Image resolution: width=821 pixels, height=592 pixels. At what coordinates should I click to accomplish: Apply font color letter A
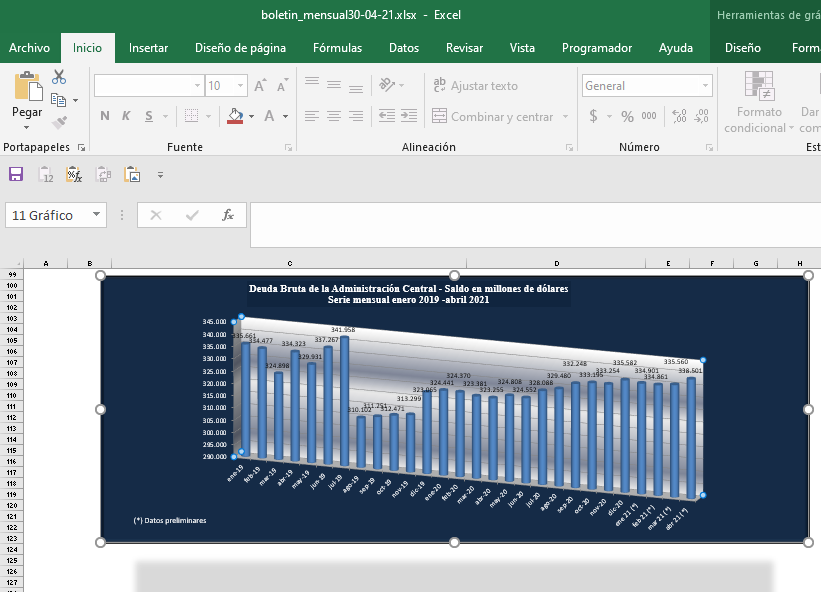[269, 116]
